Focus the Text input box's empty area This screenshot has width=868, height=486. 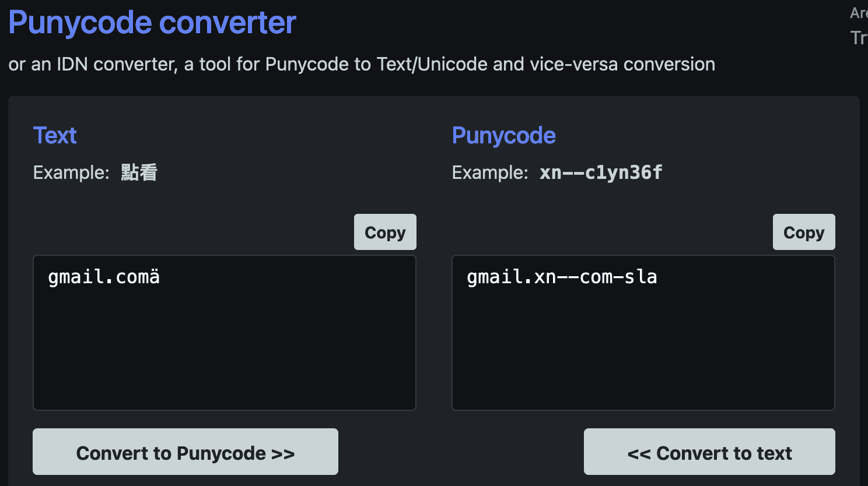click(224, 350)
